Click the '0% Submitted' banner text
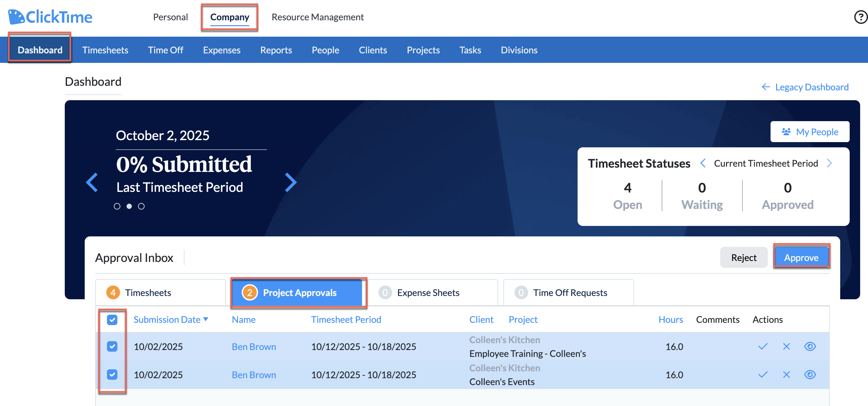Viewport: 868px width, 406px height. pos(184,164)
